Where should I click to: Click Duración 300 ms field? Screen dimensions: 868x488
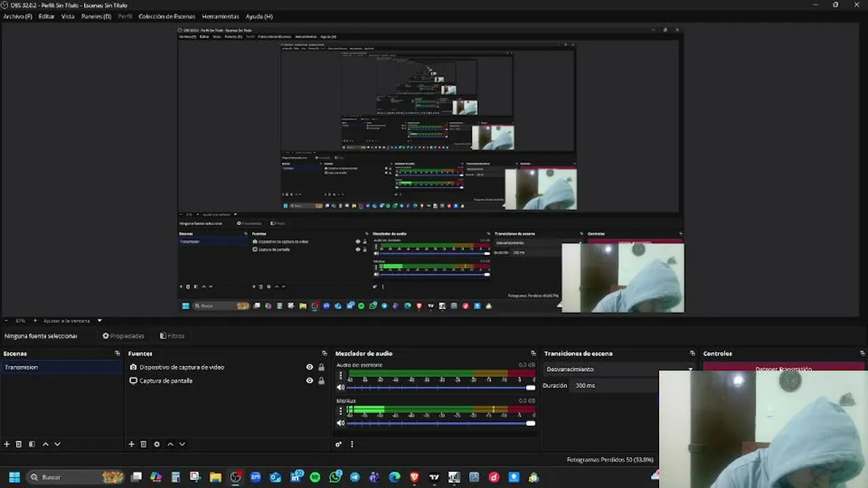614,385
